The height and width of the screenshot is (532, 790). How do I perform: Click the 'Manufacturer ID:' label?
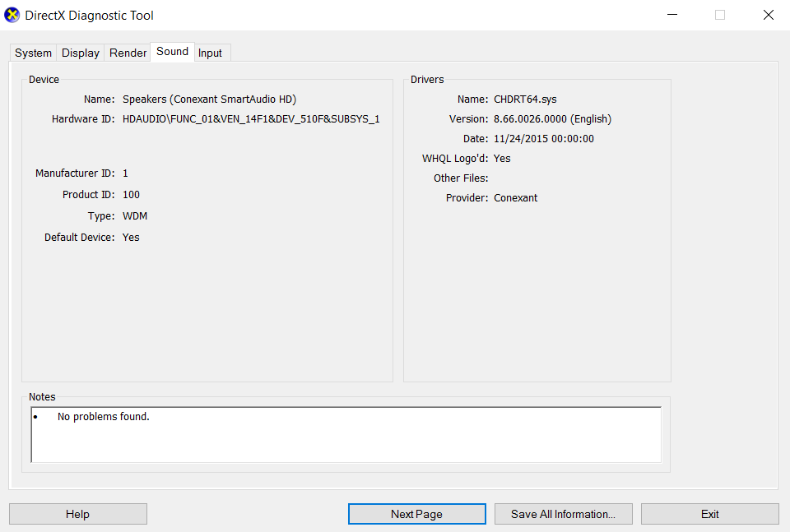pos(75,173)
